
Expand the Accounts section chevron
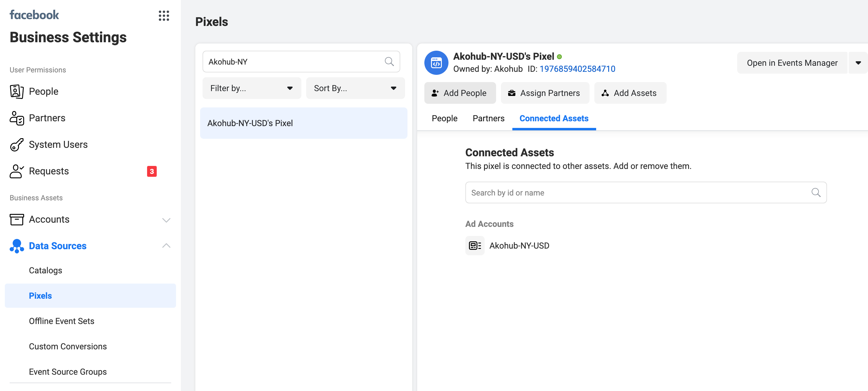point(166,220)
